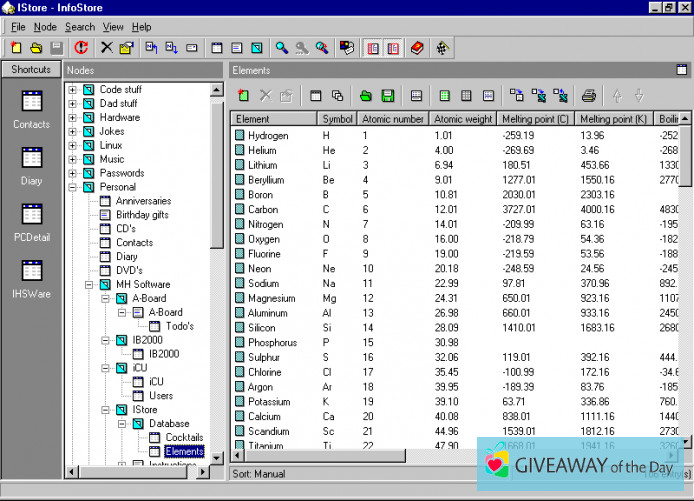Screen dimensions: 694x501
Task: Open the Search menu
Action: click(x=79, y=27)
